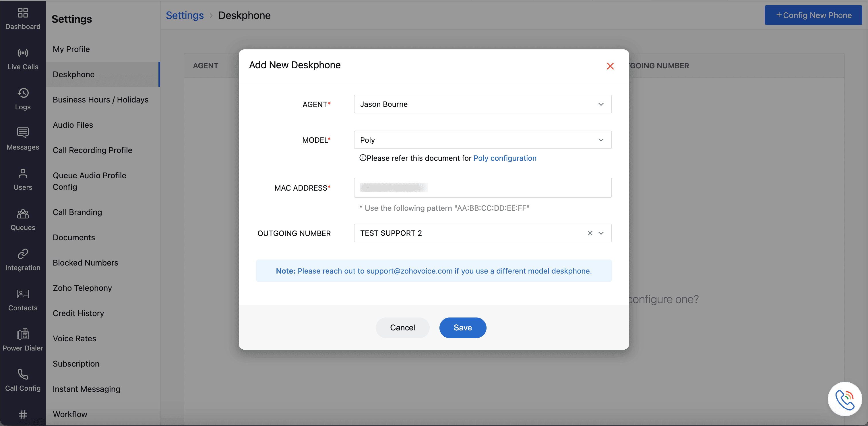Open Live Calls from the sidebar

[x=23, y=53]
